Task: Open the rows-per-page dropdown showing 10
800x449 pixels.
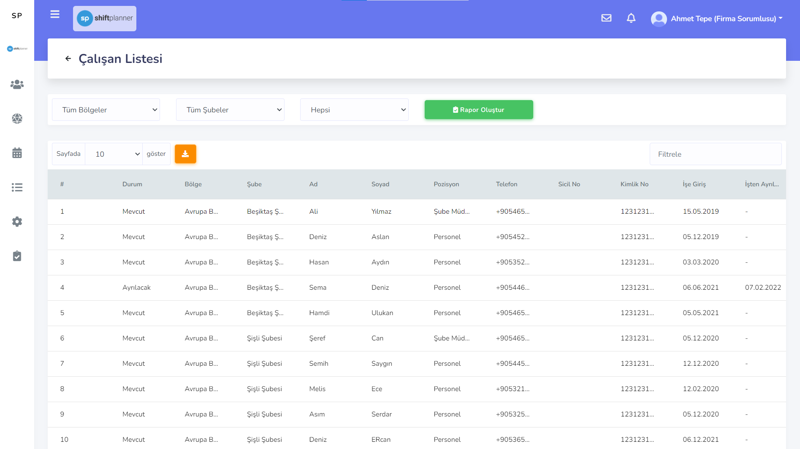Action: 113,154
